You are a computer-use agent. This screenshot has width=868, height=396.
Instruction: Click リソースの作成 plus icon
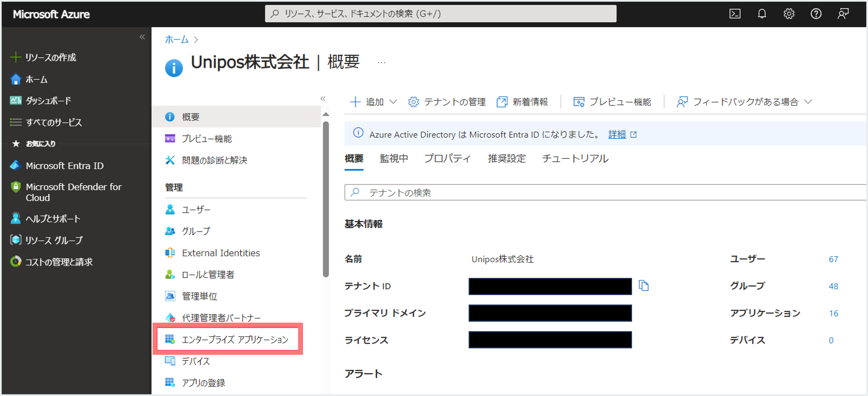[x=16, y=57]
